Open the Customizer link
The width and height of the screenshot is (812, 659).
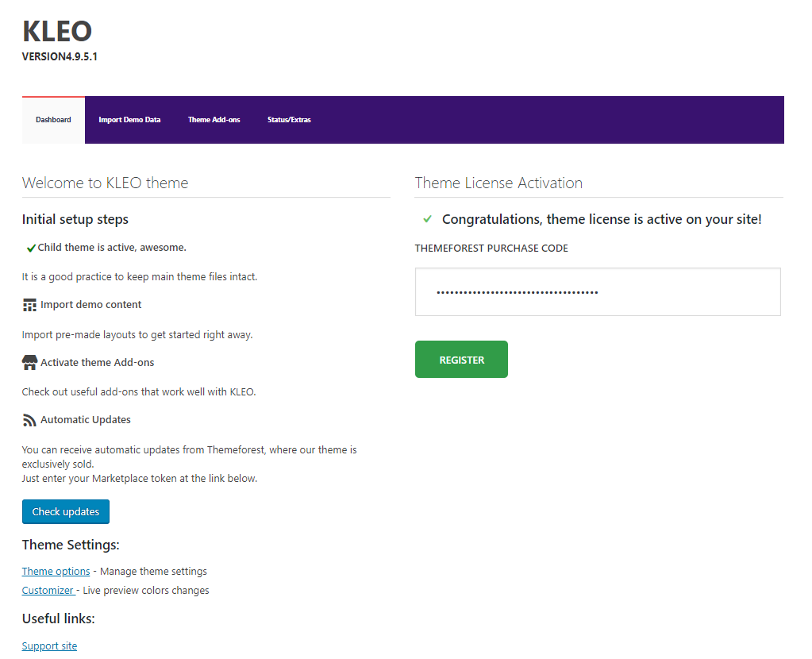48,591
